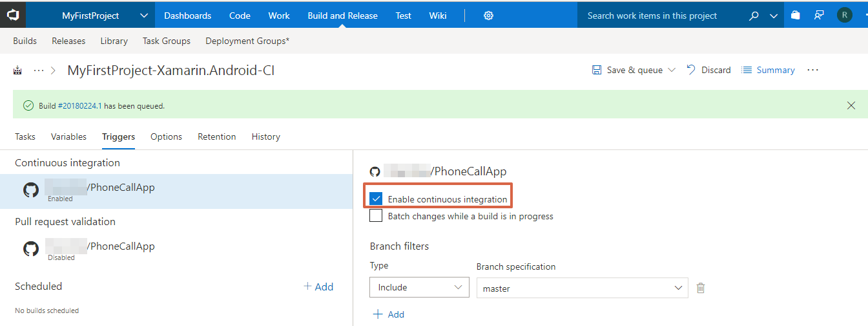This screenshot has width=868, height=326.
Task: Switch to the Retention tab
Action: point(217,136)
